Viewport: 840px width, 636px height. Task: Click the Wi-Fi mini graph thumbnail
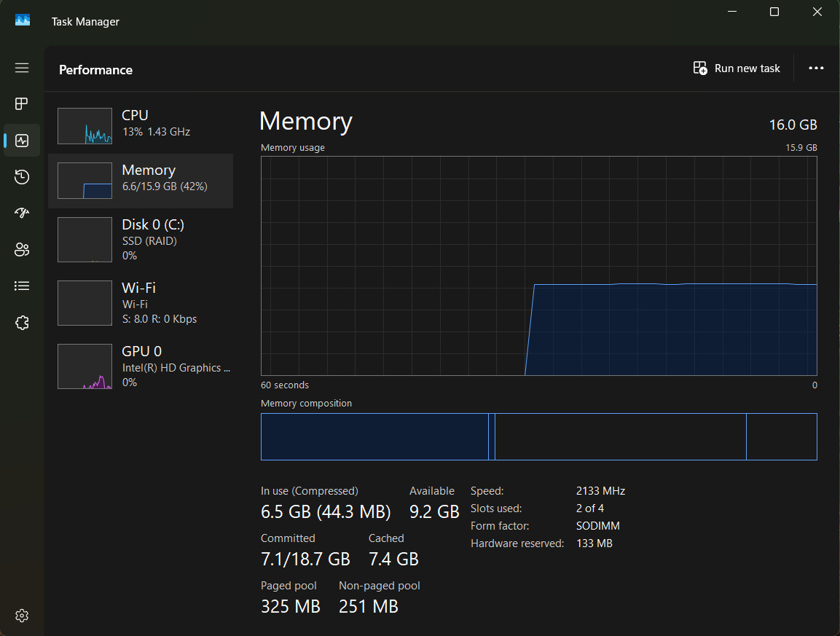85,303
